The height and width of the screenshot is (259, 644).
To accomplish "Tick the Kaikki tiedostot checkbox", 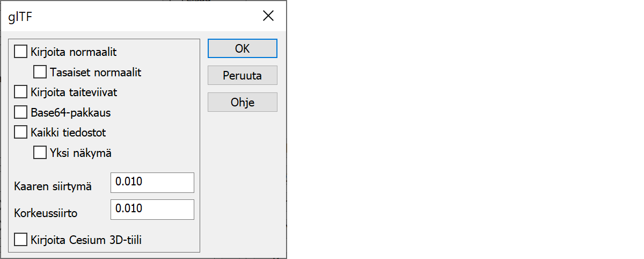I will (20, 132).
